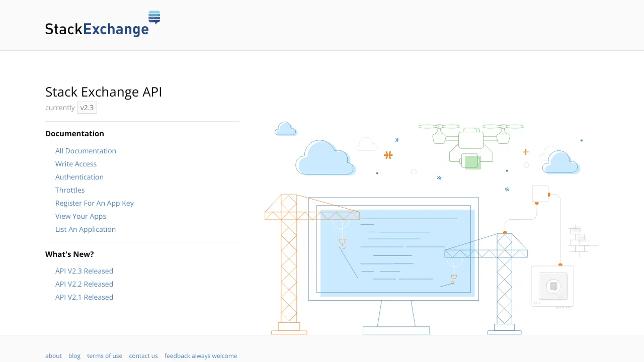Image resolution: width=644 pixels, height=362 pixels.
Task: Open the Write Access page
Action: [76, 164]
